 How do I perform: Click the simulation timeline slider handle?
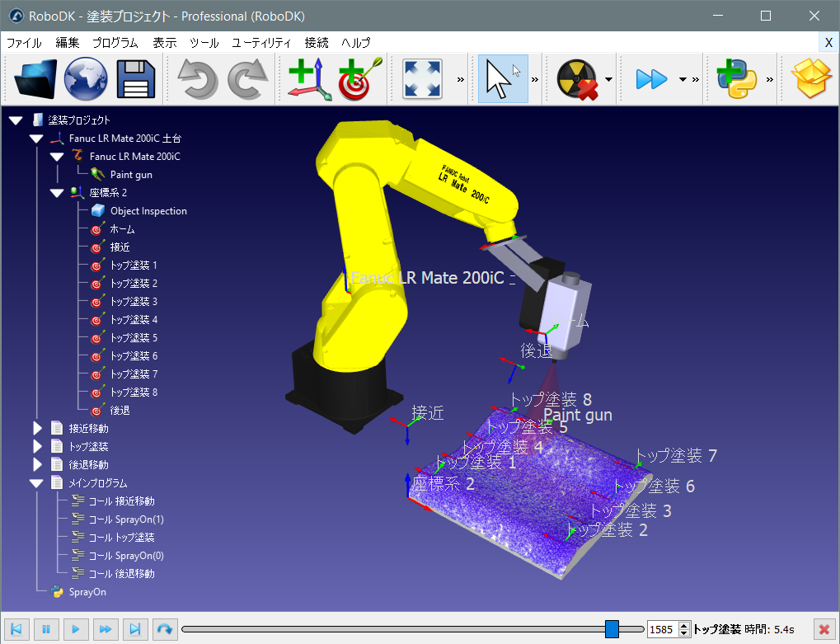coord(612,629)
